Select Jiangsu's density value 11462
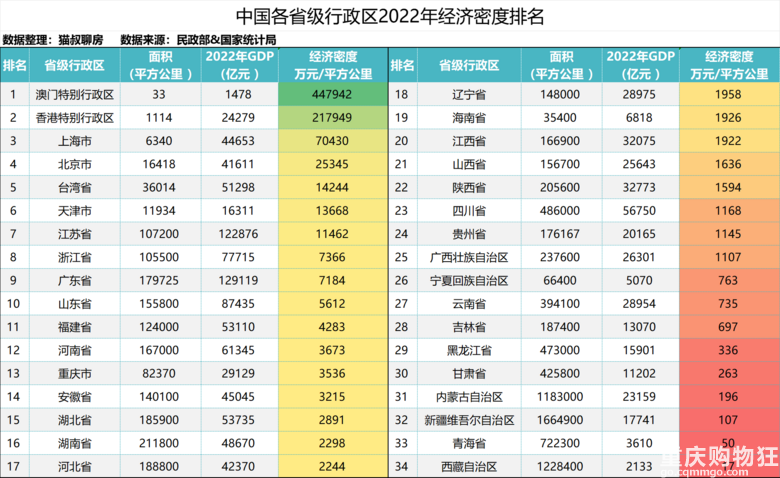The height and width of the screenshot is (478, 780). point(333,234)
